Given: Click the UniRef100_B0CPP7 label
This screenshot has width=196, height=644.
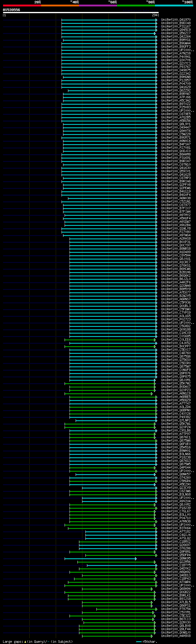Looking at the screenshot, I should pos(176,346).
